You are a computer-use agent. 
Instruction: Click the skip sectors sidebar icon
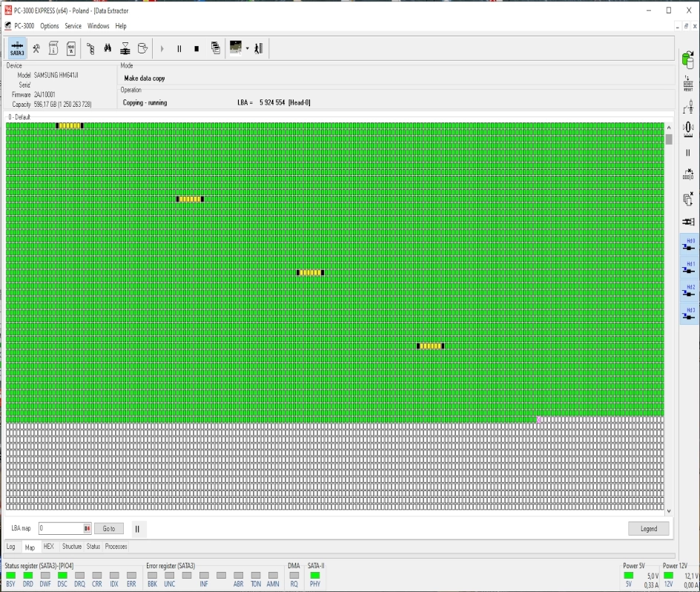pos(688,174)
